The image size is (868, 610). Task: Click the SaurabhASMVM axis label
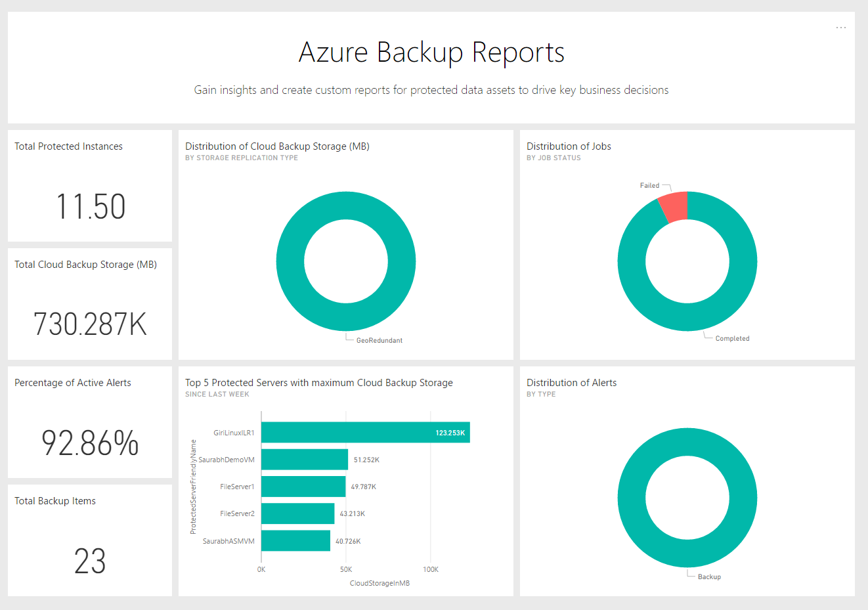(x=228, y=541)
